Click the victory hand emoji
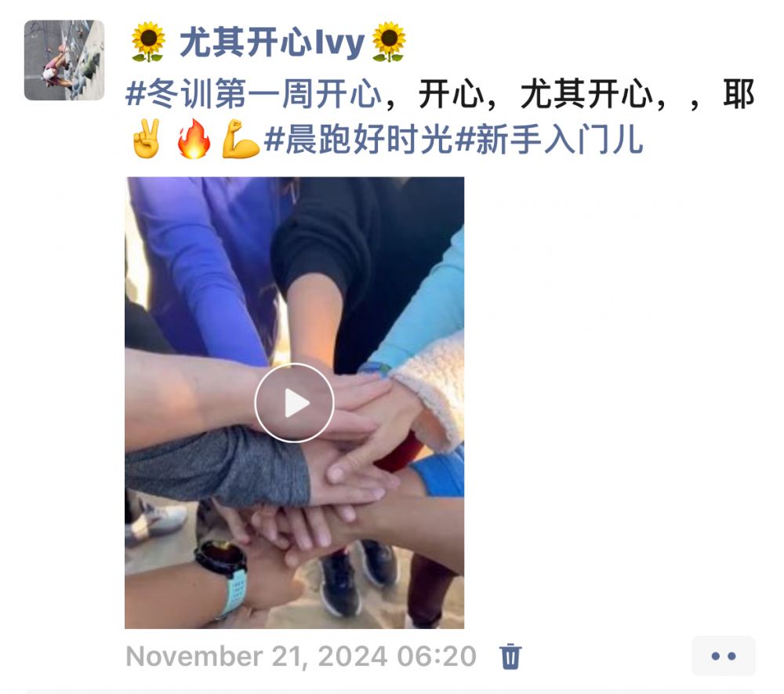 tap(147, 139)
